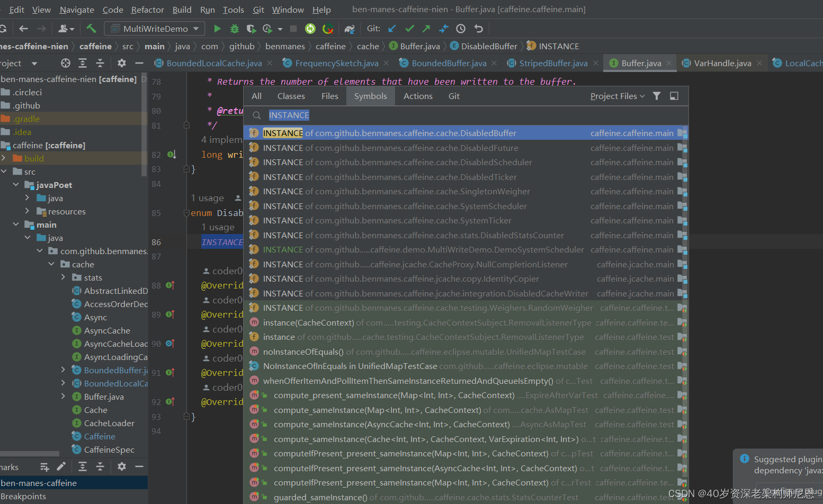Screen dimensions: 823x504
Task: Select ben-manes-caffeine bookmark entry
Action: tap(74, 483)
